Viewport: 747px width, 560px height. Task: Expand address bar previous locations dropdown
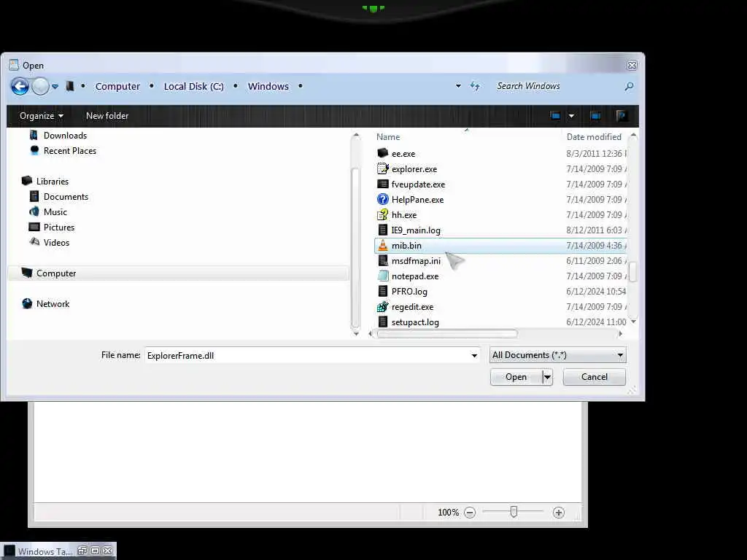(458, 86)
